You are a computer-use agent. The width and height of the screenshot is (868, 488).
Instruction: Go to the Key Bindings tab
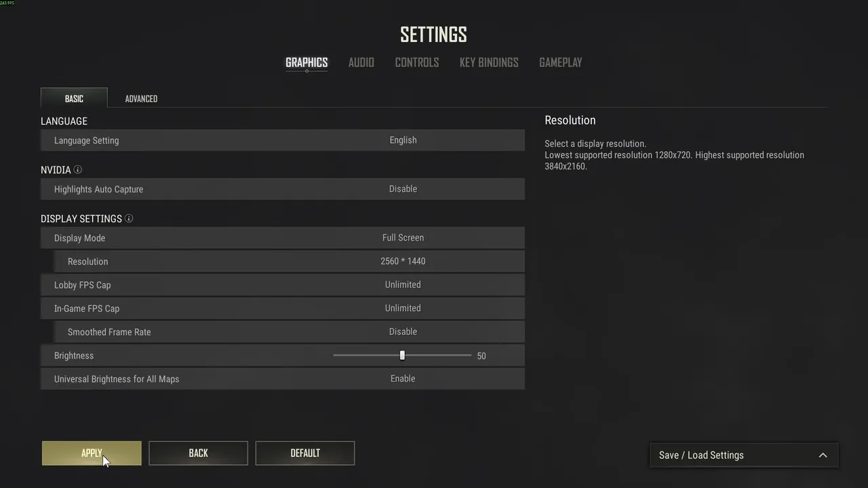pos(489,62)
